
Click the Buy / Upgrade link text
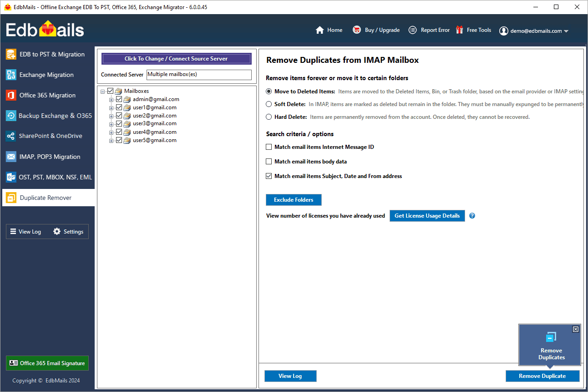(x=382, y=30)
